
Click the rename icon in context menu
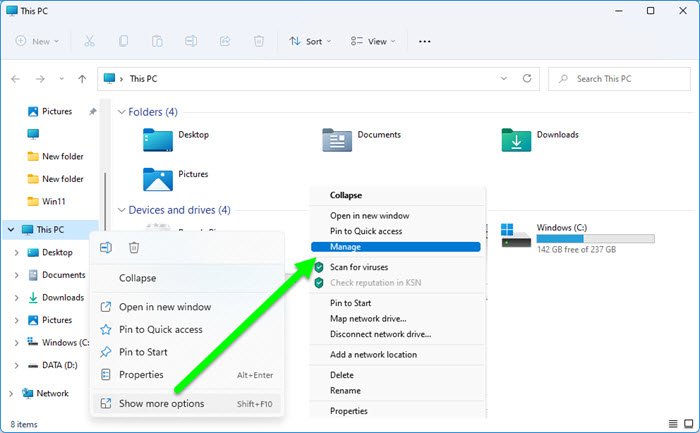coord(106,247)
